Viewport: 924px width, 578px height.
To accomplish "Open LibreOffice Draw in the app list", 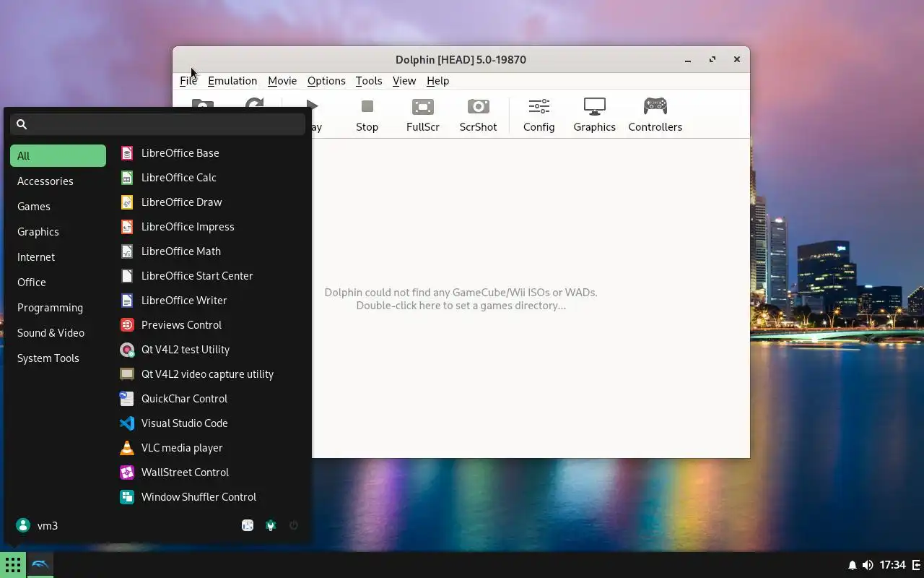I will pyautogui.click(x=209, y=202).
